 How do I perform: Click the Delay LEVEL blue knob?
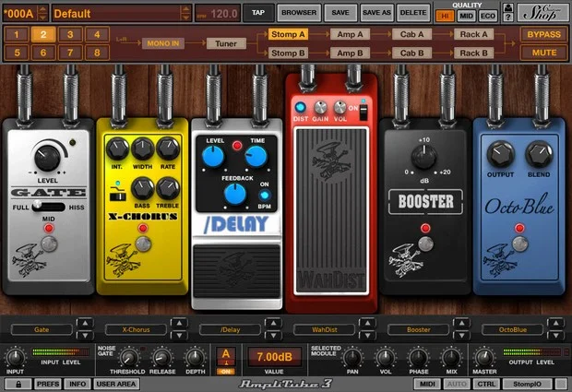tap(213, 157)
